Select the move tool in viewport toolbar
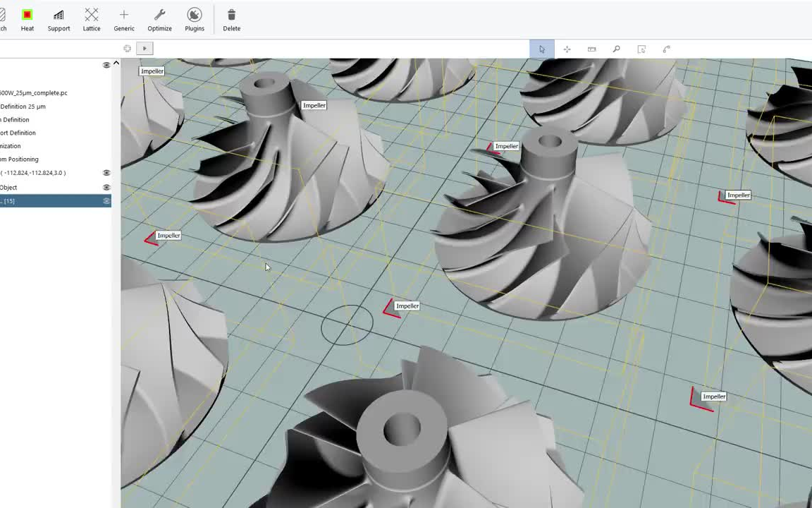 tap(567, 49)
